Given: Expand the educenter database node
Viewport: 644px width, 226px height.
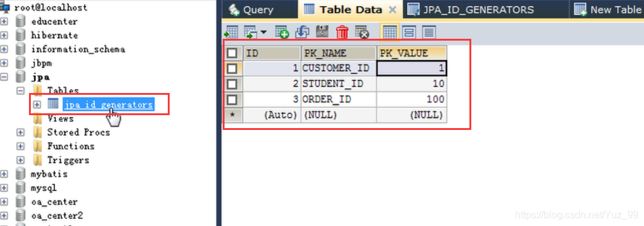Looking at the screenshot, I should pos(4,22).
